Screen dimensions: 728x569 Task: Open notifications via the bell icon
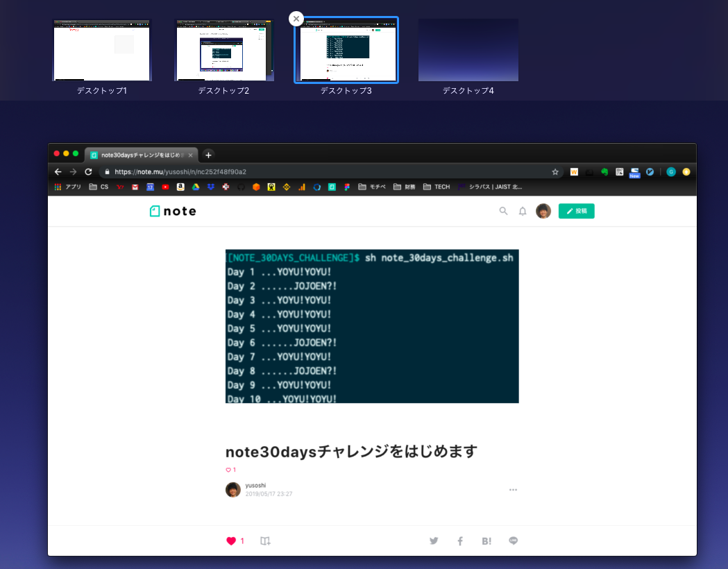[523, 211]
